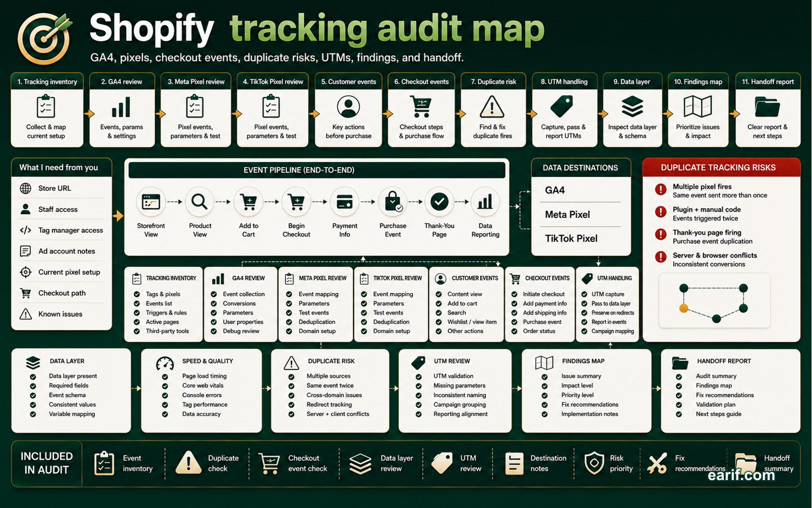The image size is (812, 508).
Task: Click the speedometer icon in Speed & Quality
Action: point(165,363)
